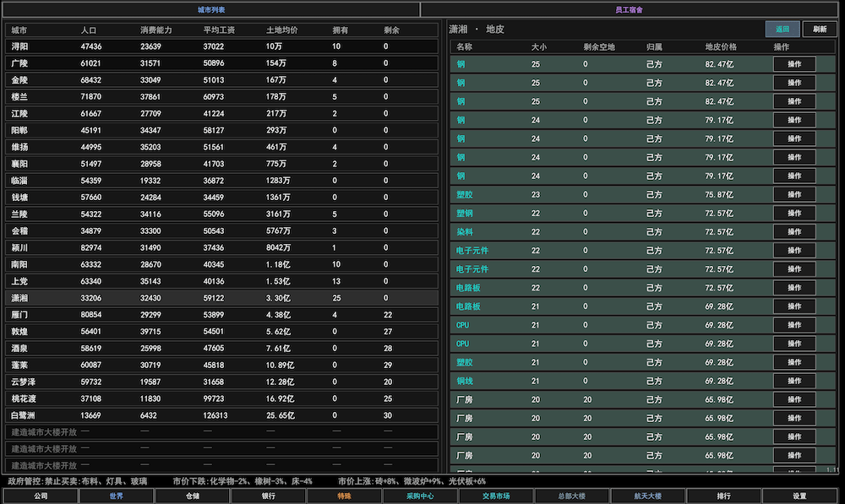
Task: Select the 金陵 city row
Action: click(221, 79)
